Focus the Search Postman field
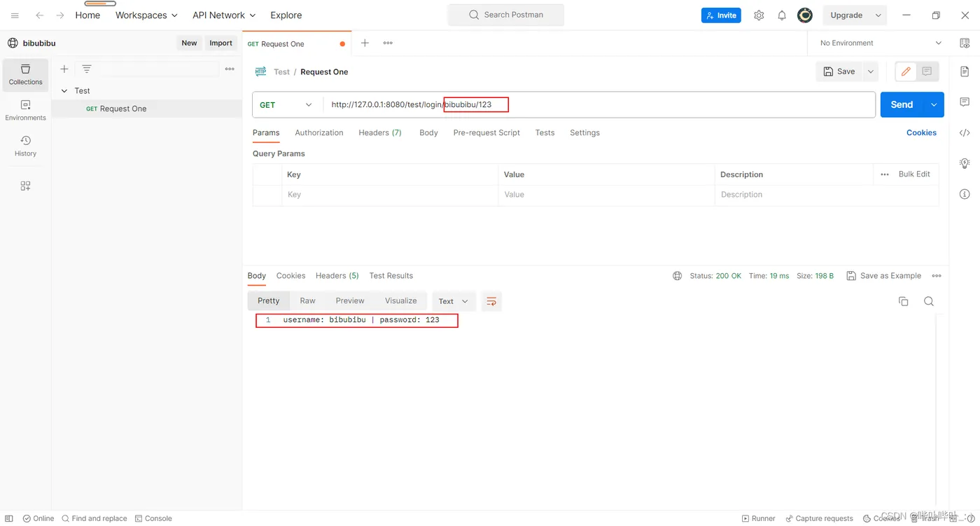Screen dimensions: 980x526 click(506, 15)
